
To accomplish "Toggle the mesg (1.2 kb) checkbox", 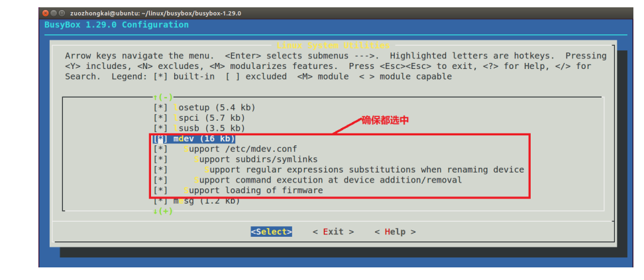I will [160, 201].
